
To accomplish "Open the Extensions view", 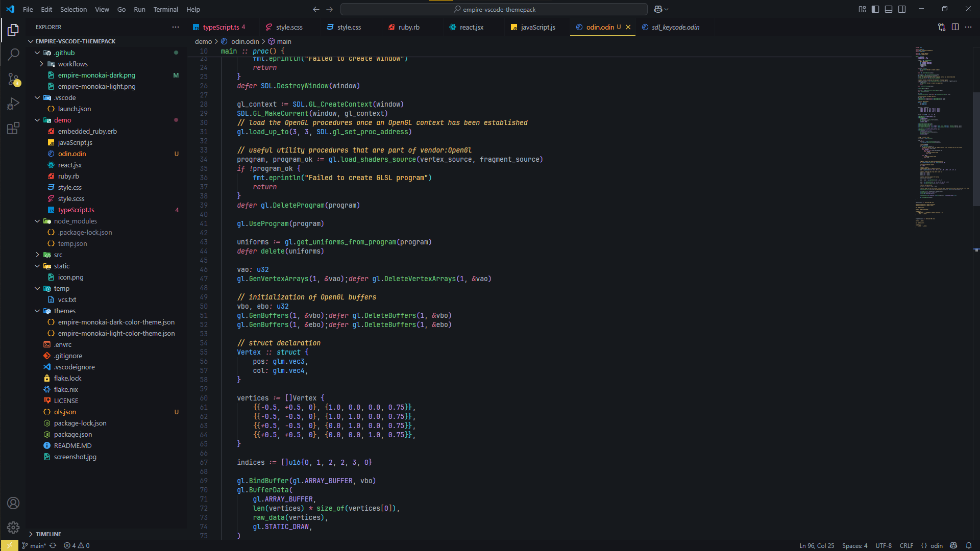I will point(13,128).
